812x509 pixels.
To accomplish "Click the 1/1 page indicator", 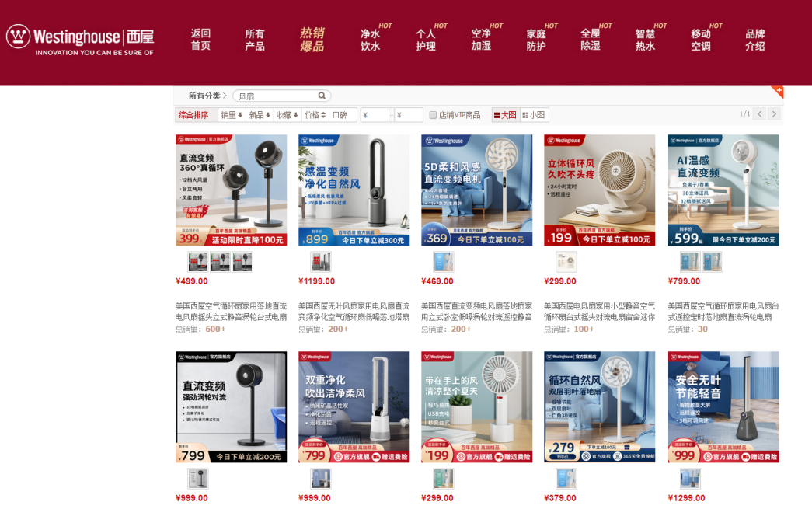I will click(x=744, y=114).
